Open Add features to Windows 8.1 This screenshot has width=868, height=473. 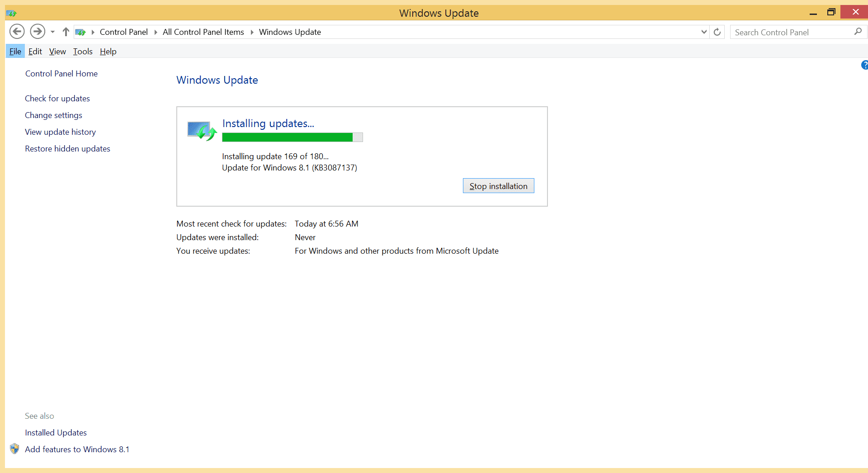tap(77, 449)
